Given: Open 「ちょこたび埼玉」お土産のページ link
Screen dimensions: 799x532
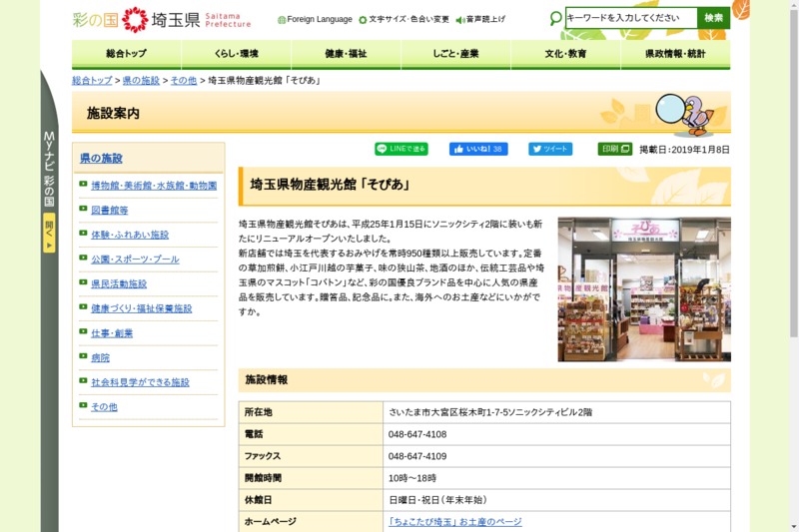Looking at the screenshot, I should pos(454,522).
